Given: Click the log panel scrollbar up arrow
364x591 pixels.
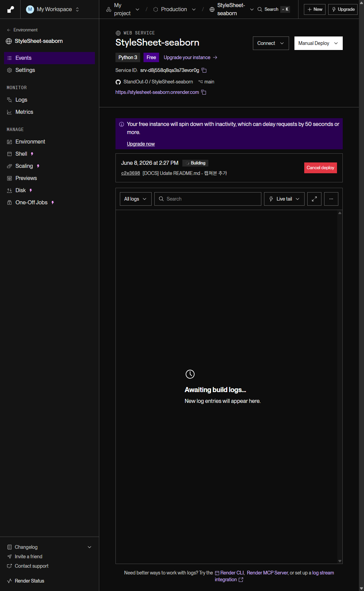Looking at the screenshot, I should 340,213.
